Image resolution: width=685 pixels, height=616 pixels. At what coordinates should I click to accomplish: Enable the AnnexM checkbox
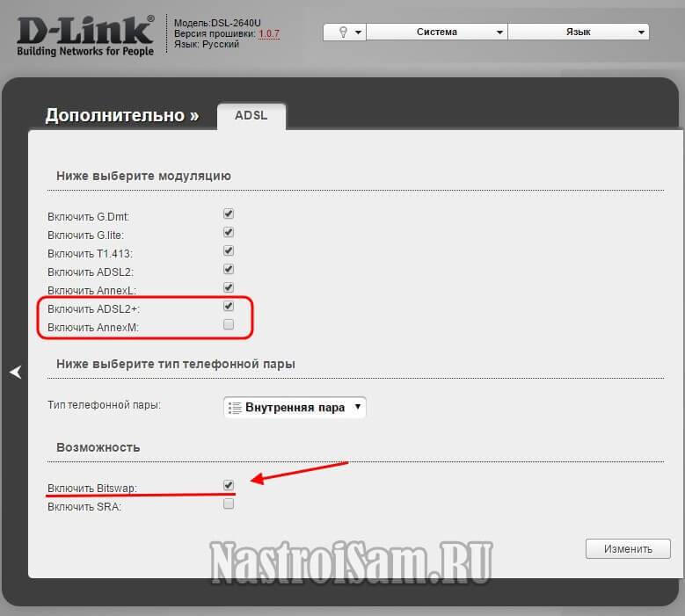(x=229, y=324)
